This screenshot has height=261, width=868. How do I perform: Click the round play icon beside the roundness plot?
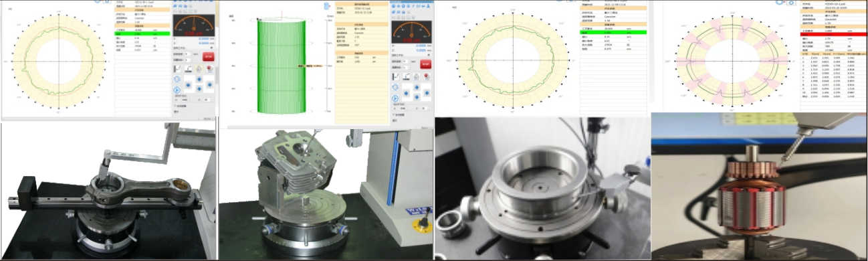coord(177,90)
